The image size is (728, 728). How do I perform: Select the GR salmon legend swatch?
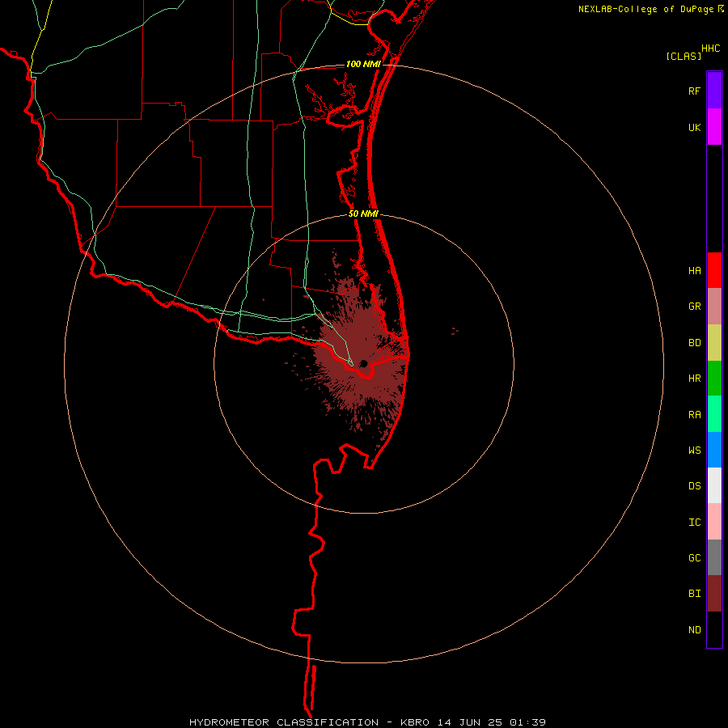(714, 307)
